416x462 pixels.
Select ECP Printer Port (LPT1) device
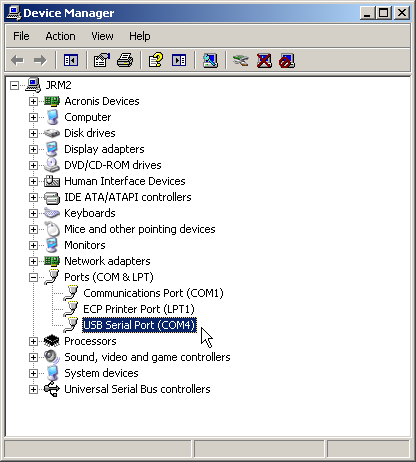(139, 309)
